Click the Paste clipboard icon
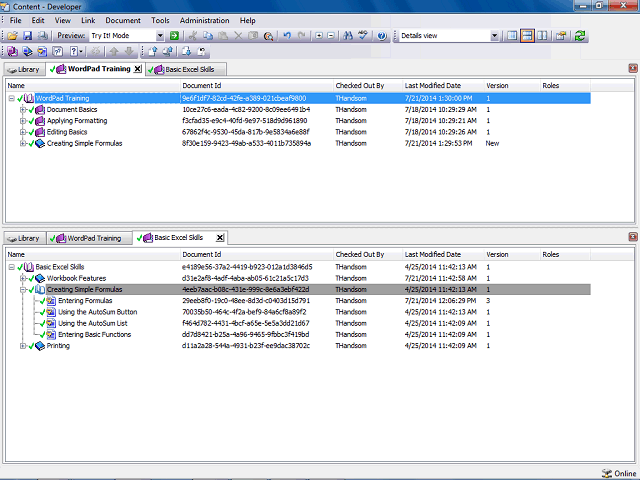The width and height of the screenshot is (640, 480). coord(223,36)
